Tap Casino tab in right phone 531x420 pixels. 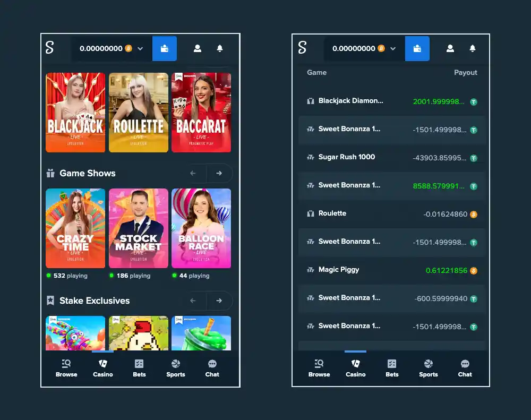click(356, 368)
